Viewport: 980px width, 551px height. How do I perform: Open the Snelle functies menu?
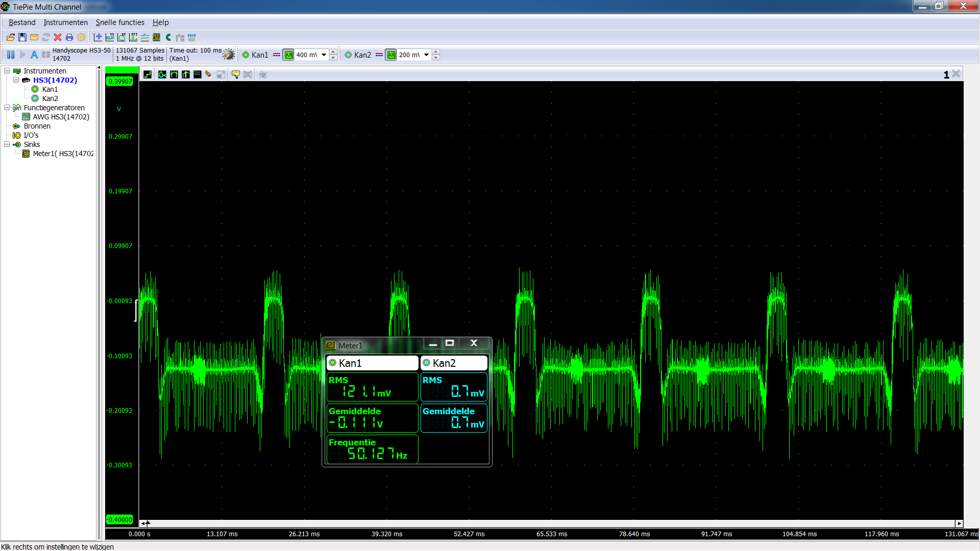tap(120, 22)
